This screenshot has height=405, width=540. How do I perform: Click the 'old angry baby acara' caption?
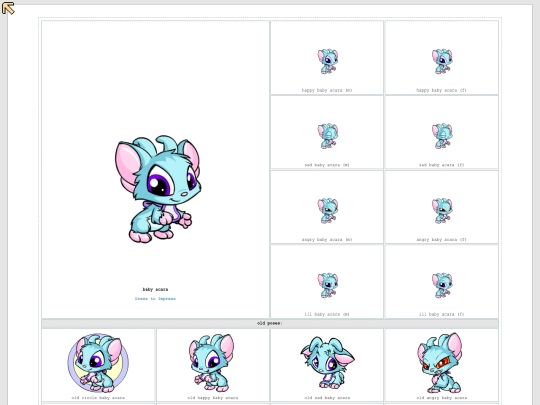click(x=442, y=398)
